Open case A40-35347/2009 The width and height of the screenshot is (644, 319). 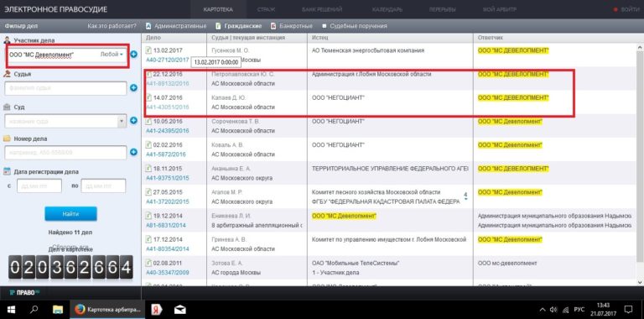[x=167, y=272]
